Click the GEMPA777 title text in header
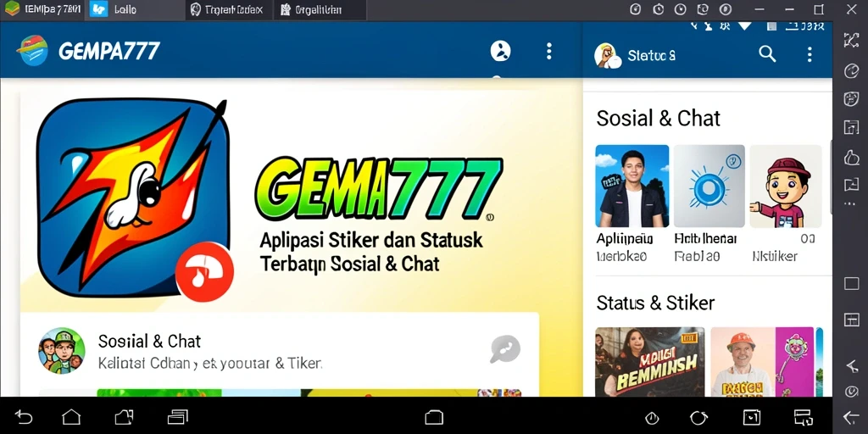The width and height of the screenshot is (868, 434). [x=109, y=51]
